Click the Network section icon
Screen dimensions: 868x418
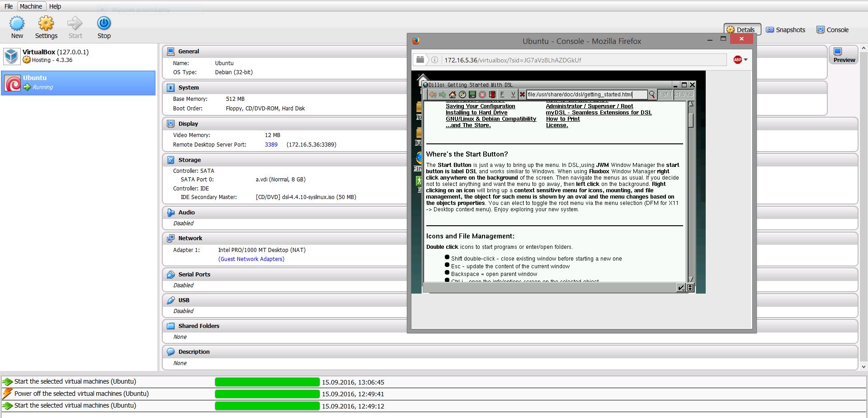170,238
